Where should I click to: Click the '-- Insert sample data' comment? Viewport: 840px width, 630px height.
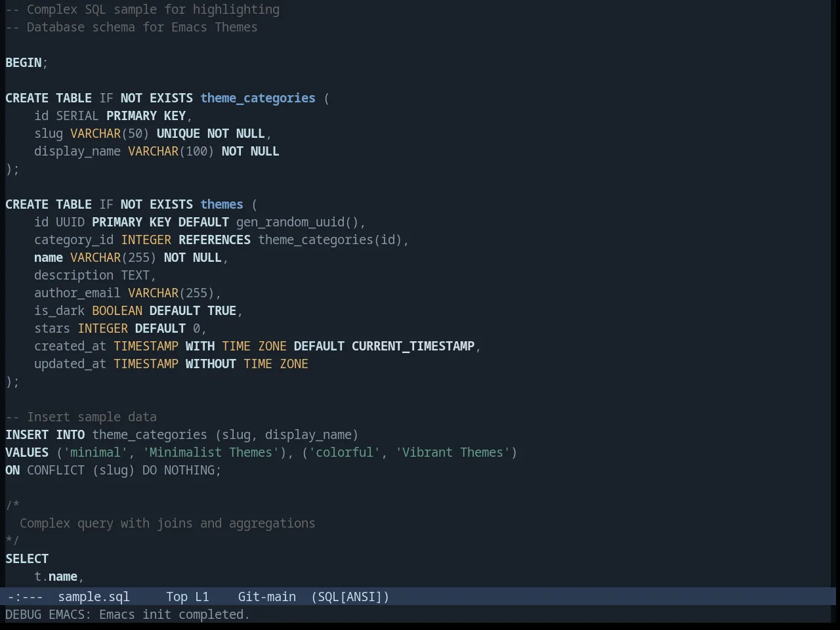click(81, 417)
